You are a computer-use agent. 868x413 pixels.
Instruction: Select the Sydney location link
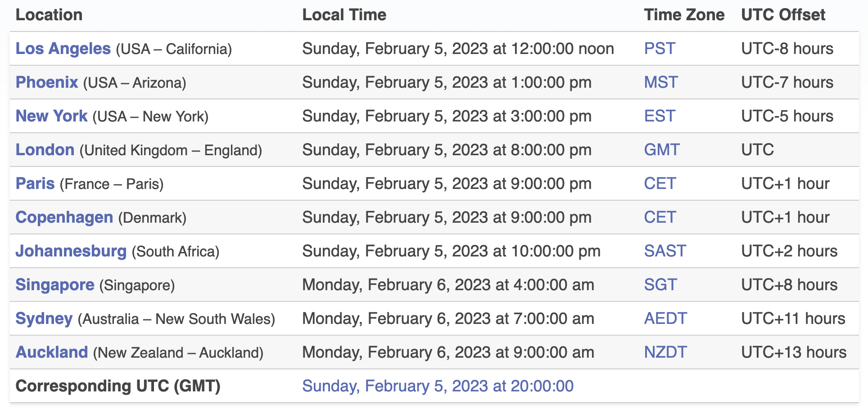[x=44, y=319]
